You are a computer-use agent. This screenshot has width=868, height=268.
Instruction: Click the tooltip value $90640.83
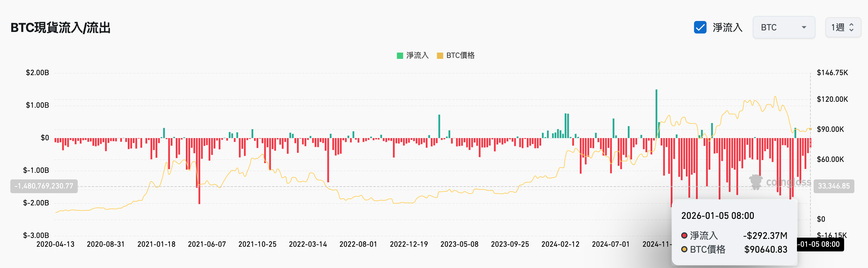tap(766, 250)
